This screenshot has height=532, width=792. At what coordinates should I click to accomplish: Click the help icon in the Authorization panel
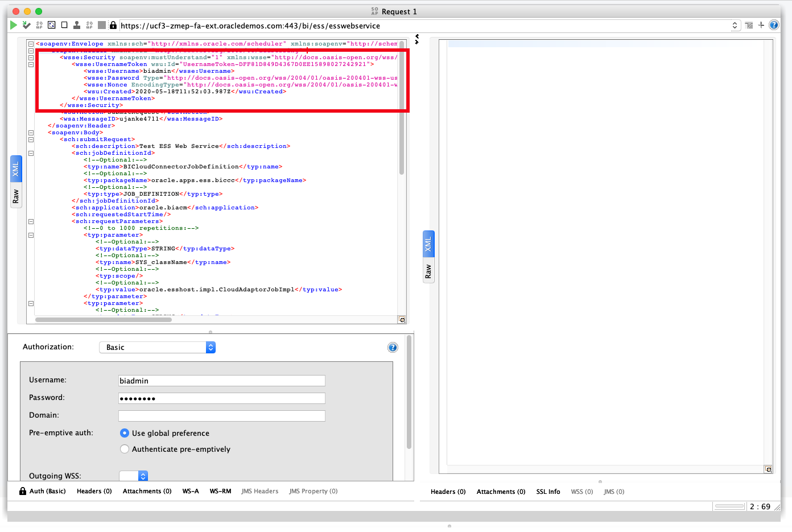[x=393, y=347]
